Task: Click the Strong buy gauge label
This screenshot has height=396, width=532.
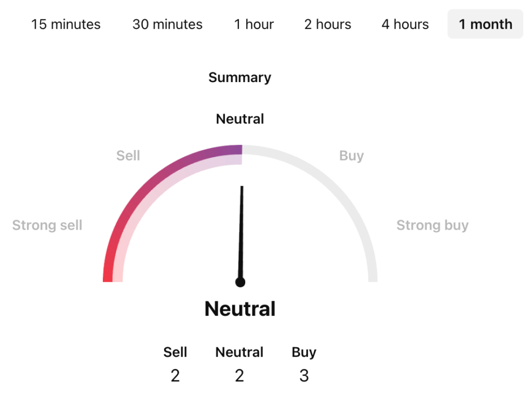Action: pyautogui.click(x=432, y=225)
